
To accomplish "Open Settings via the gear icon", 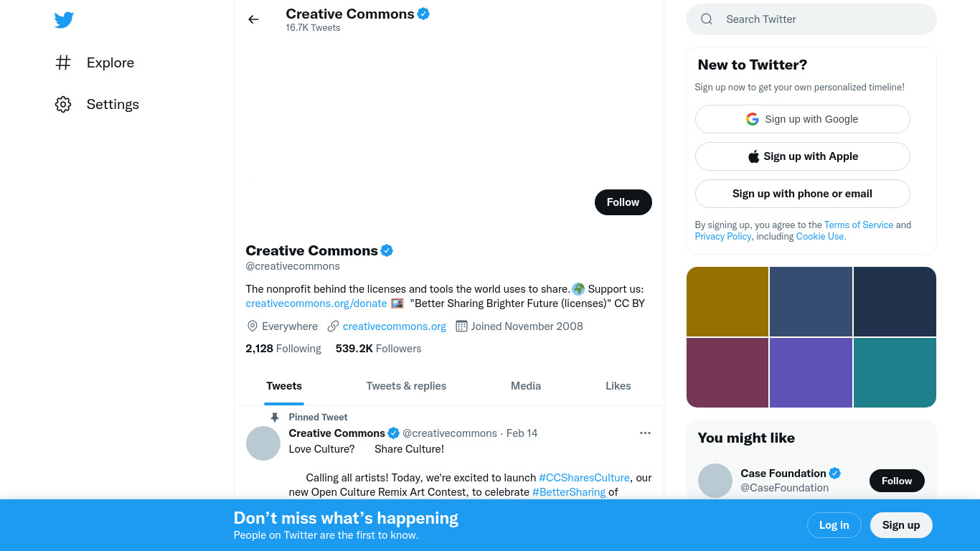I will point(63,104).
